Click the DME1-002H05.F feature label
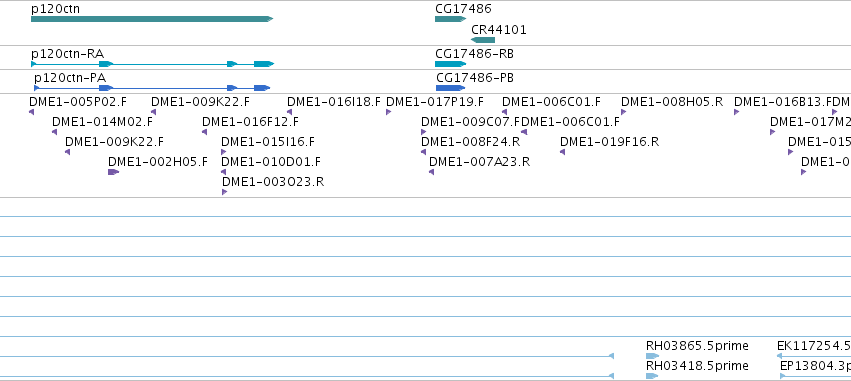 pos(157,162)
